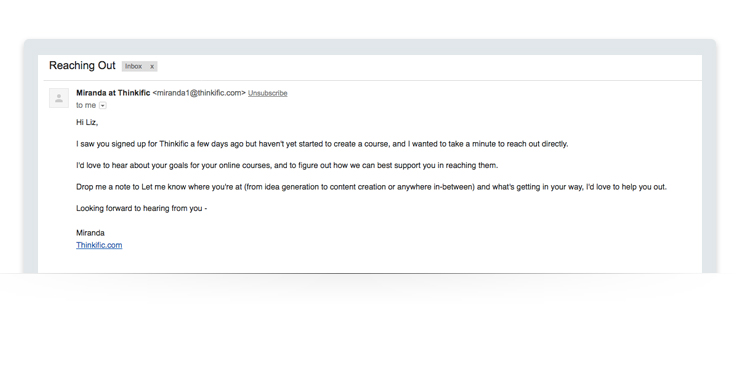Click sender name Miranda at Thinkific
The height and width of the screenshot is (388, 740).
(113, 93)
